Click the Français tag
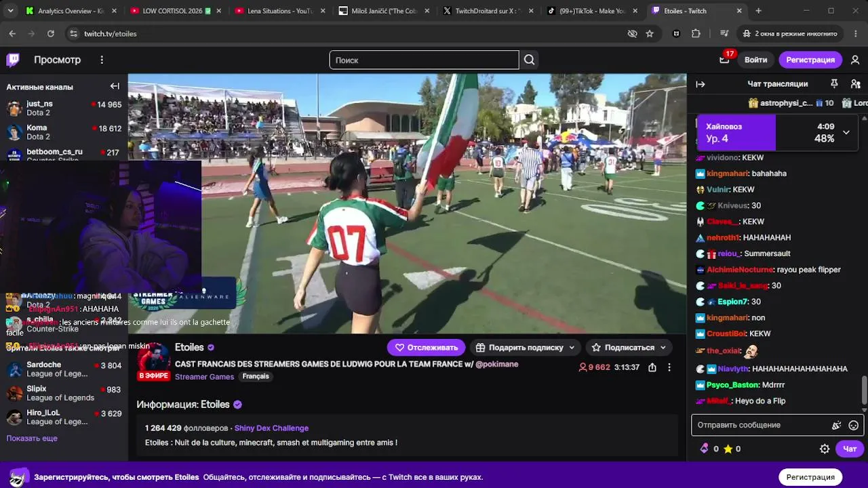 256,376
